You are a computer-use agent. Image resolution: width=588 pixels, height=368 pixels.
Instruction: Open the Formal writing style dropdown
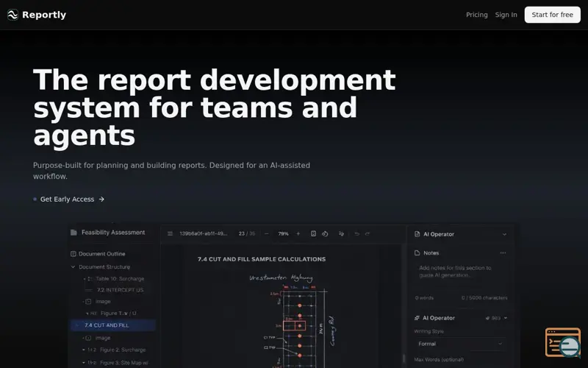460,344
